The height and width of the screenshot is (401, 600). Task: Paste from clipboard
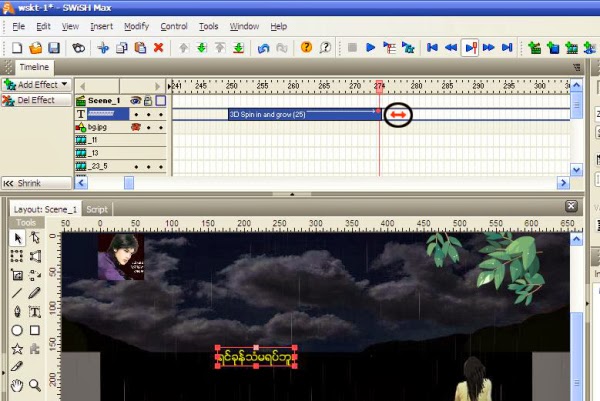140,48
